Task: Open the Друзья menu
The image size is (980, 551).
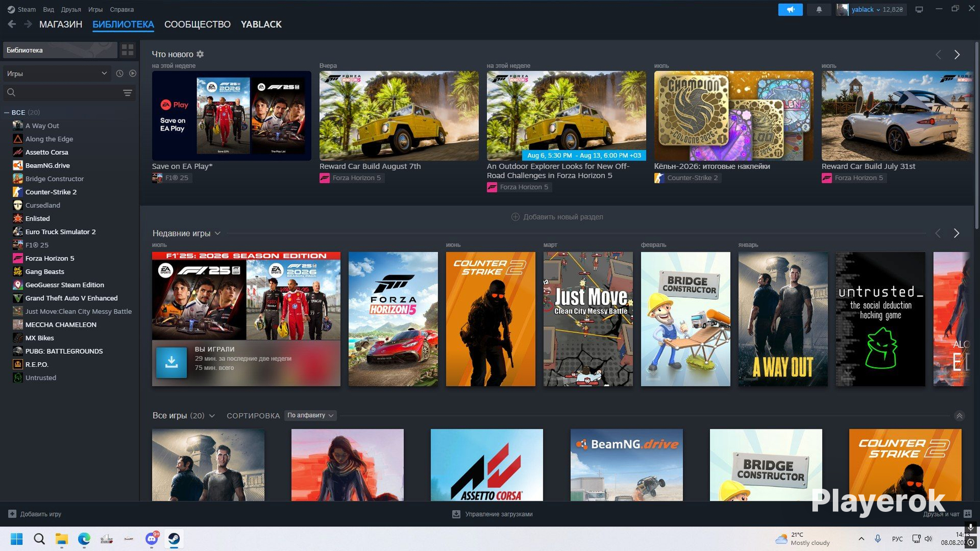Action: click(71, 9)
